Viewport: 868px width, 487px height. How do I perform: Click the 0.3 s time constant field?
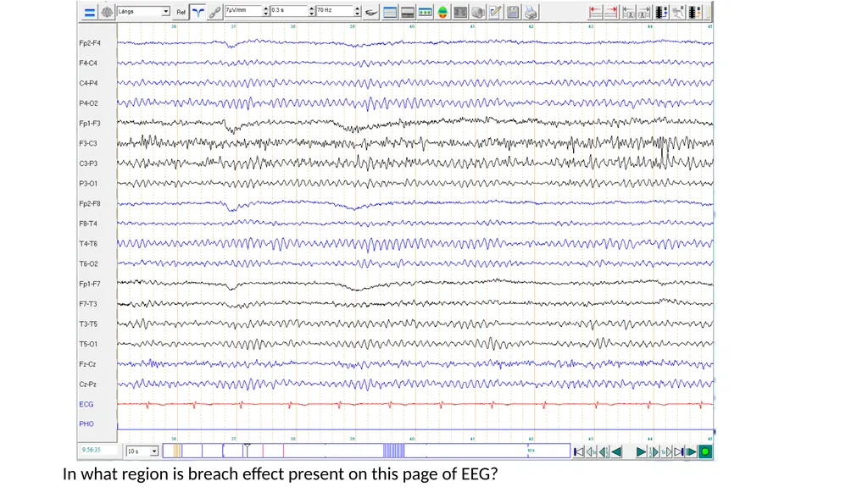point(289,11)
